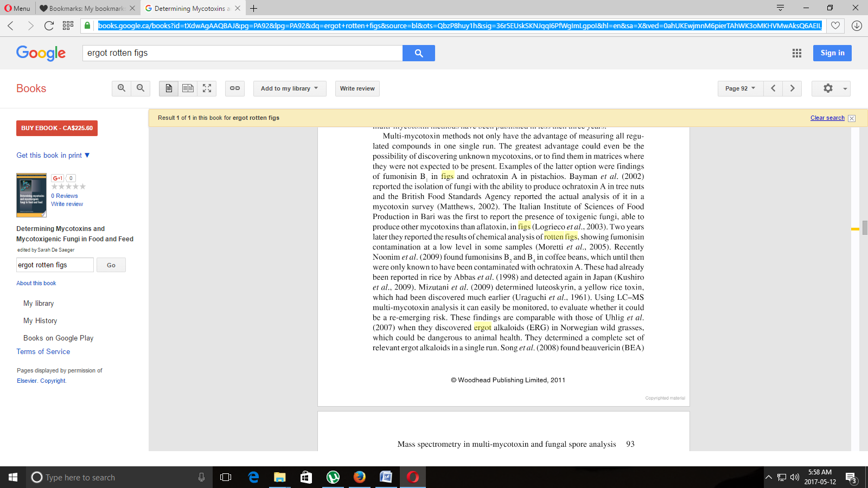Close the search results banner
868x488 pixels.
(852, 118)
